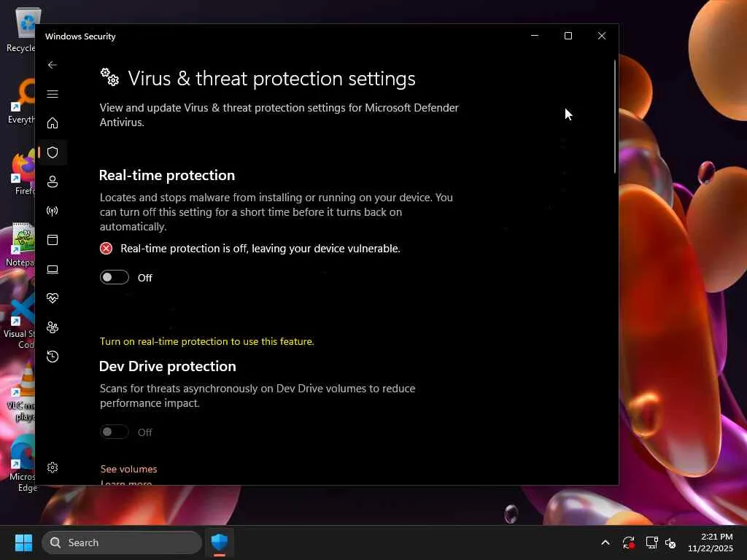Click the Windows Security vertical scrollbar
This screenshot has height=560, width=747.
(615, 117)
